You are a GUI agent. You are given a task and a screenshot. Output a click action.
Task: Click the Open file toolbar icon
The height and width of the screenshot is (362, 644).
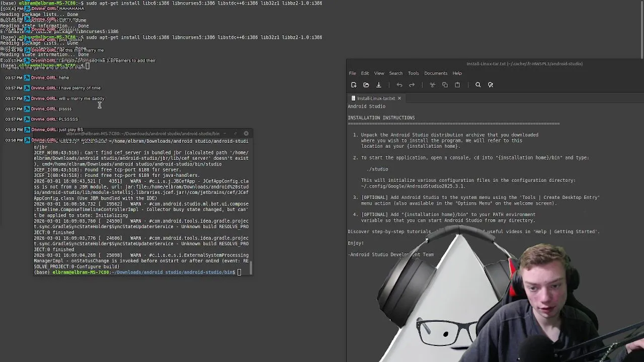pos(366,85)
